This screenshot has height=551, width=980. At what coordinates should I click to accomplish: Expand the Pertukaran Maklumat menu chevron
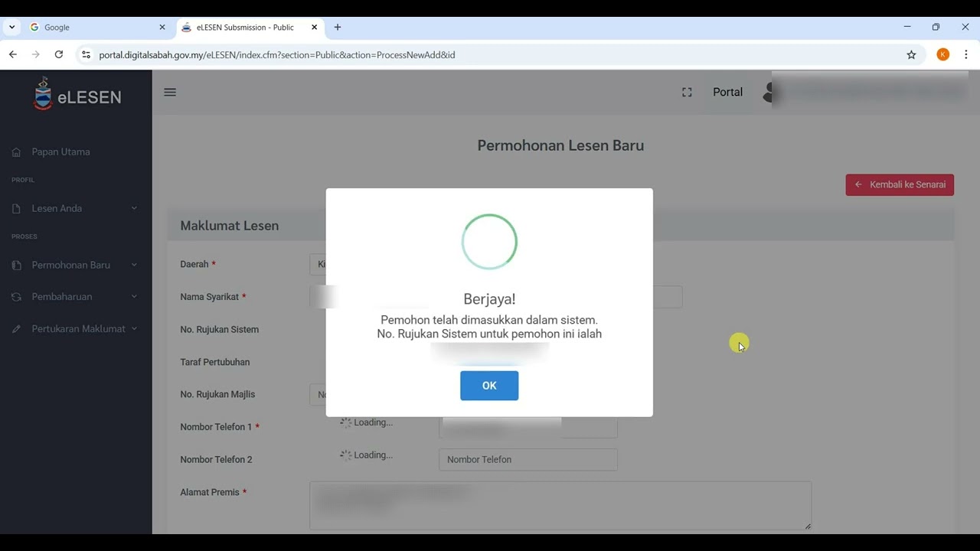pyautogui.click(x=134, y=329)
